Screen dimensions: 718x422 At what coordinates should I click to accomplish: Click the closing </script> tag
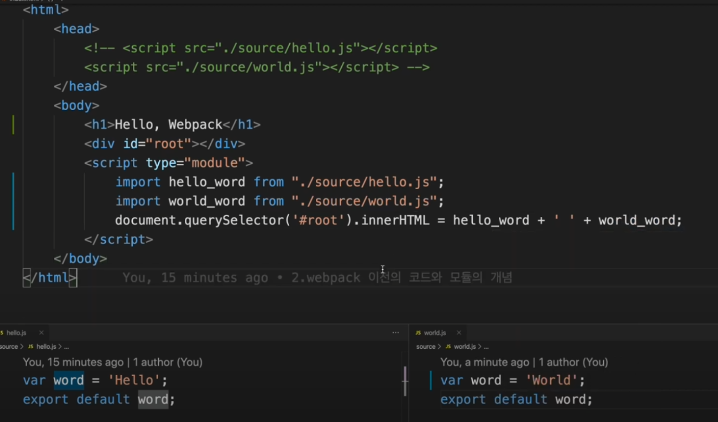[x=119, y=239]
